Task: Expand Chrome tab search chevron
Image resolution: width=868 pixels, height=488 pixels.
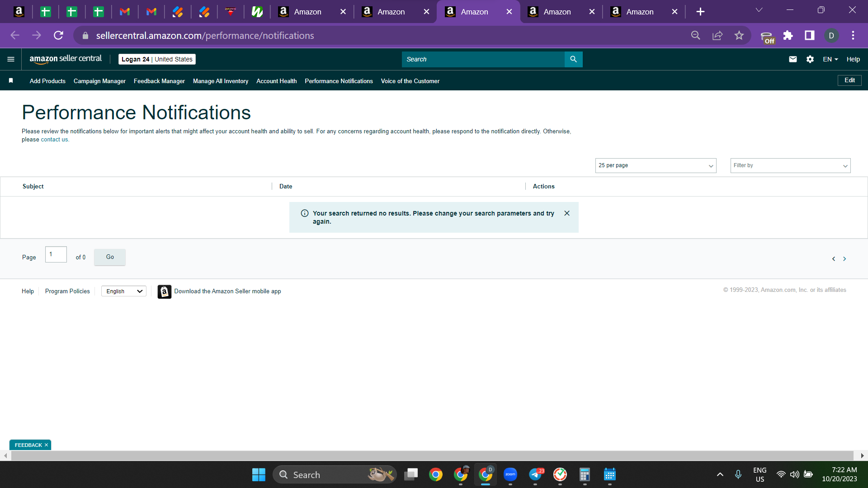Action: coord(759,10)
